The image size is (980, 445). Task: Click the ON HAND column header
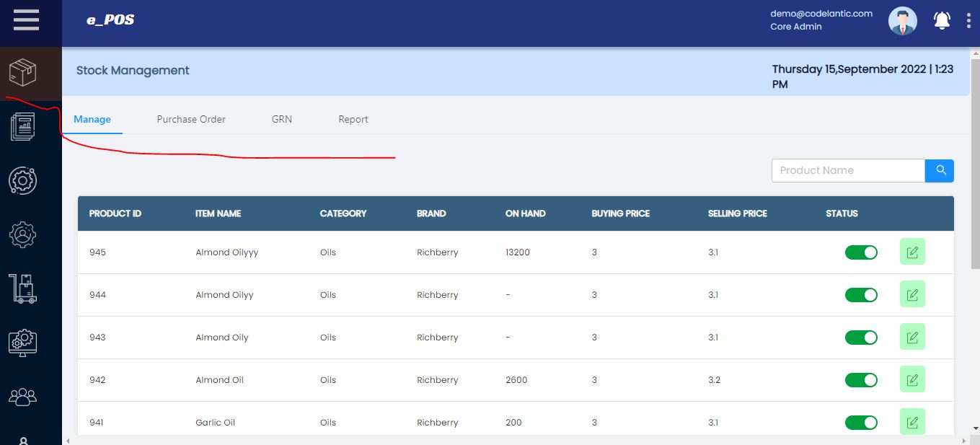point(526,213)
